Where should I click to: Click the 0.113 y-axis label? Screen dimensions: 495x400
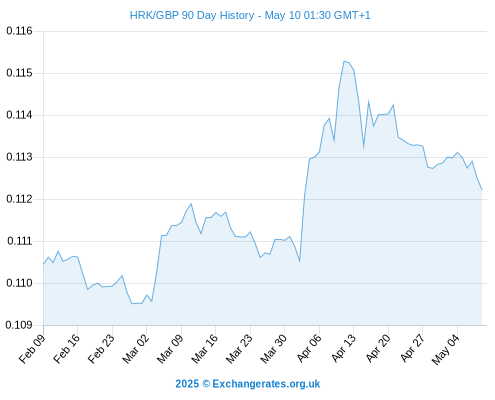[x=19, y=157]
